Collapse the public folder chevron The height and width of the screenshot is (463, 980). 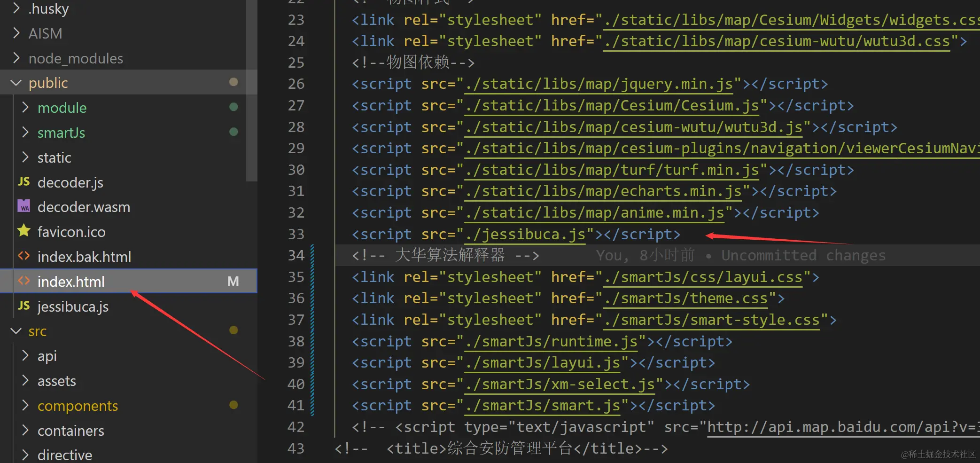click(16, 83)
